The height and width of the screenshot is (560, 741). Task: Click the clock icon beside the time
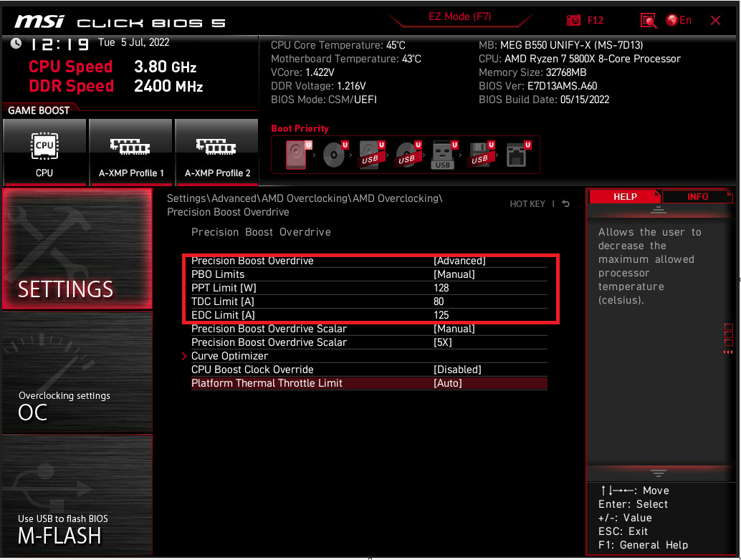[x=16, y=44]
